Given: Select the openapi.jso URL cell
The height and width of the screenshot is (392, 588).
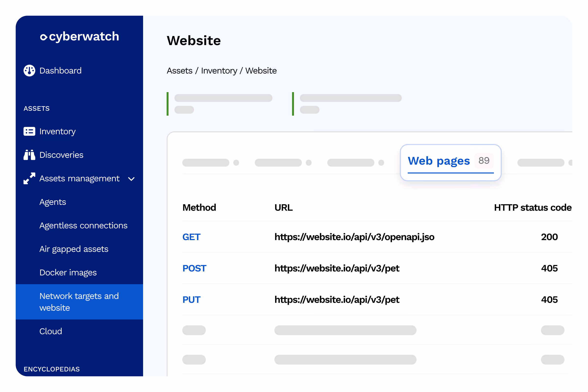Looking at the screenshot, I should [x=354, y=237].
